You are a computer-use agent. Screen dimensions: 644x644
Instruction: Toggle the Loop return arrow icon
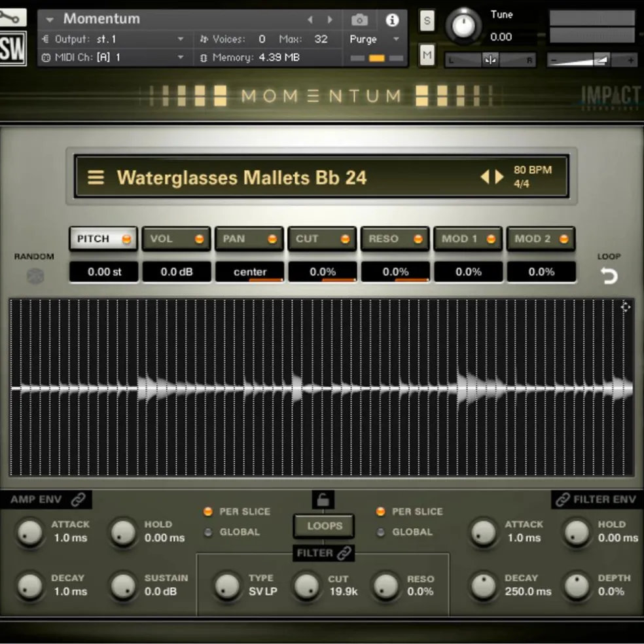609,275
